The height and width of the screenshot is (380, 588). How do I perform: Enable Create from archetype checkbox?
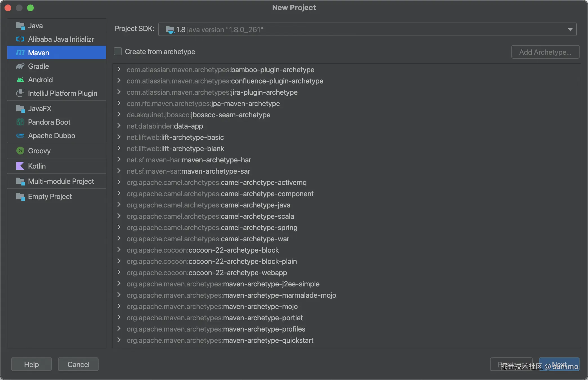pos(118,52)
